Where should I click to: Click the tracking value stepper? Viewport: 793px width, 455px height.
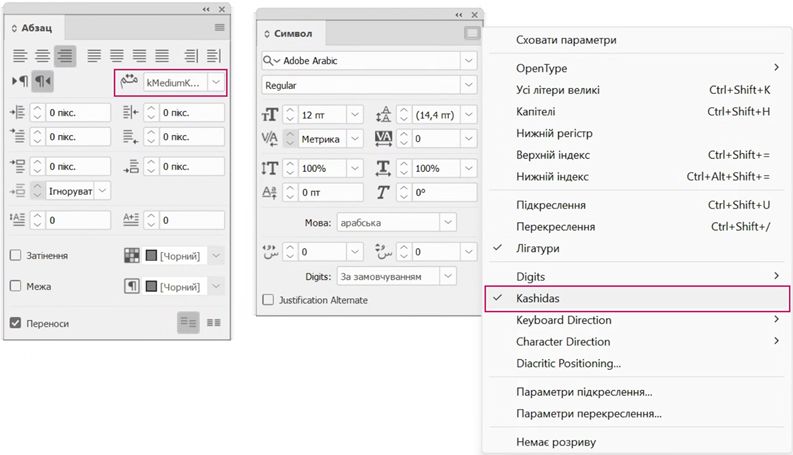coord(404,139)
